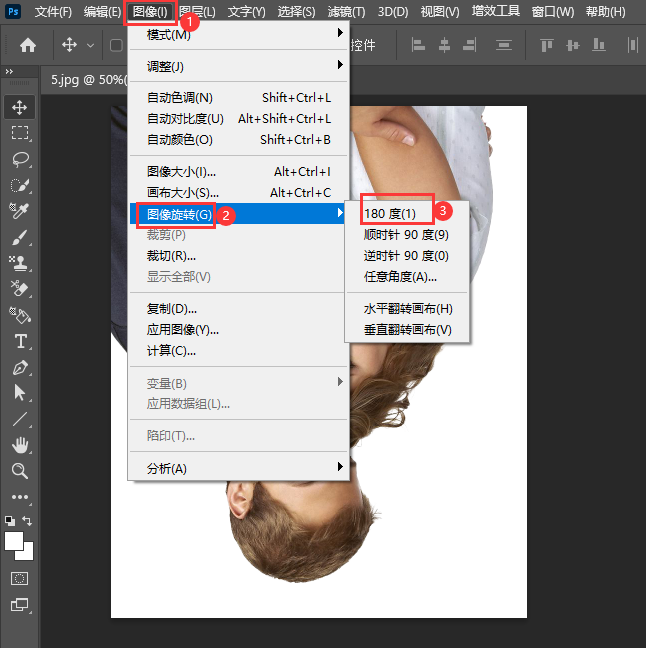Screen dimensions: 646x648
Task: Change the screen mode icon
Action: coord(19,605)
